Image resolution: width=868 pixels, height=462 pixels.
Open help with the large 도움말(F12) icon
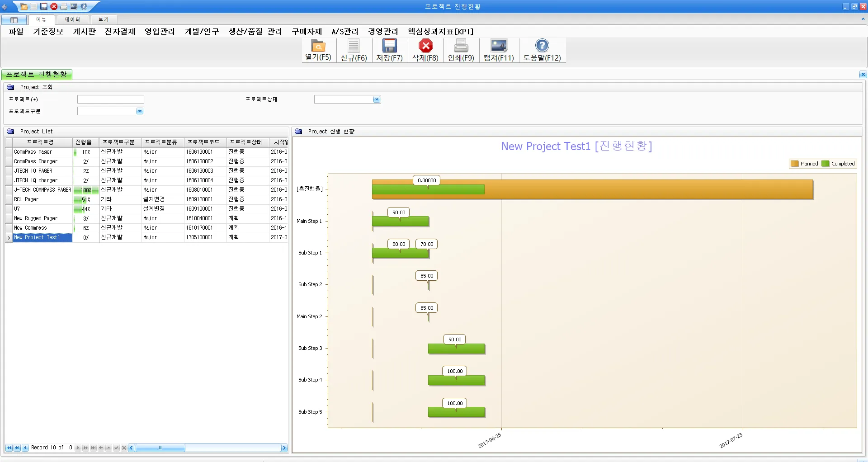tap(542, 46)
